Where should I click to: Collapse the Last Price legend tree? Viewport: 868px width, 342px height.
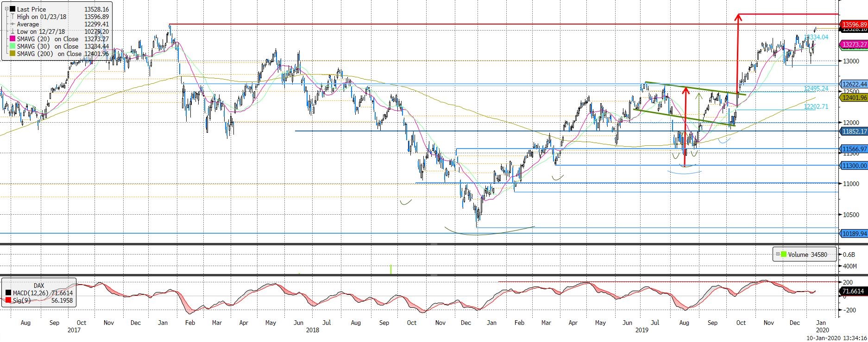coord(6,9)
